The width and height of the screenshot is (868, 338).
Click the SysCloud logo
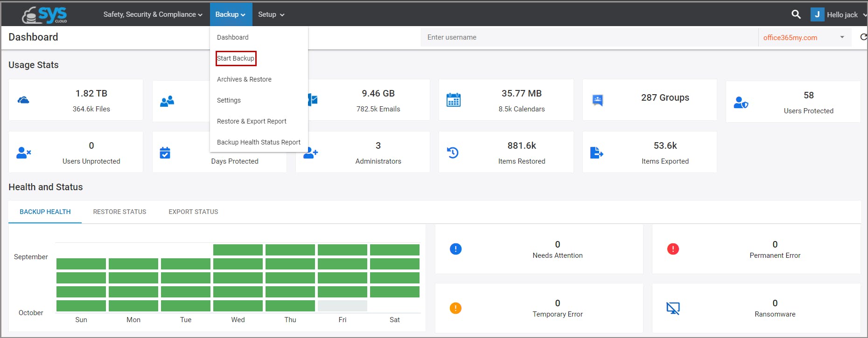pyautogui.click(x=45, y=15)
